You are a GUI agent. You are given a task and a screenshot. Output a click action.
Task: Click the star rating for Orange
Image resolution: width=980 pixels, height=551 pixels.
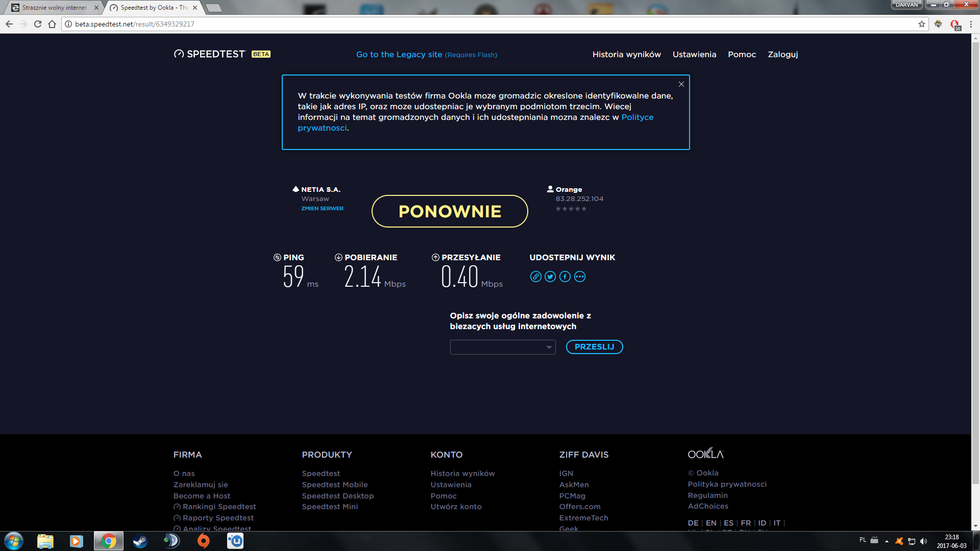click(571, 209)
